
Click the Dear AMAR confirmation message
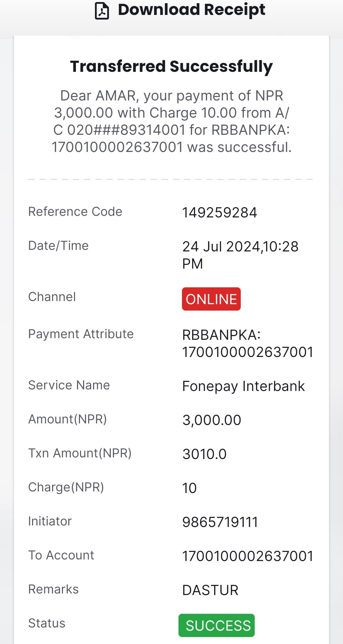tap(171, 121)
